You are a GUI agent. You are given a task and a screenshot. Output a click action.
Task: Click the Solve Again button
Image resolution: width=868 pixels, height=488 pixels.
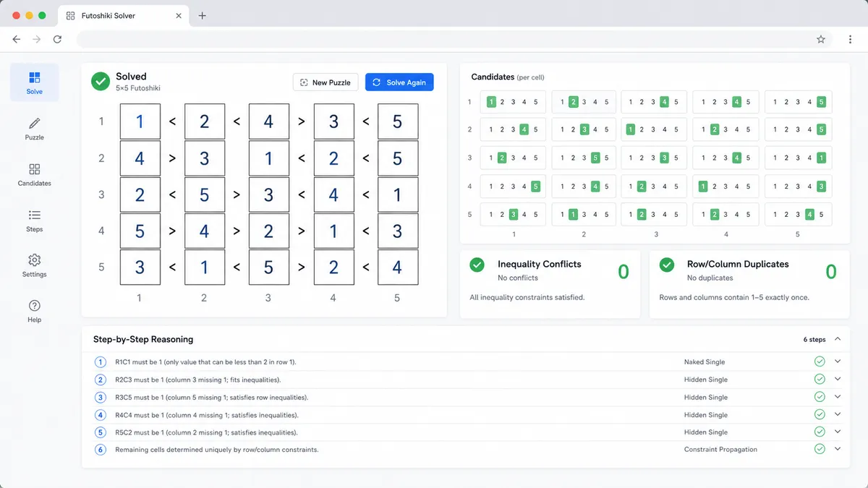[399, 82]
